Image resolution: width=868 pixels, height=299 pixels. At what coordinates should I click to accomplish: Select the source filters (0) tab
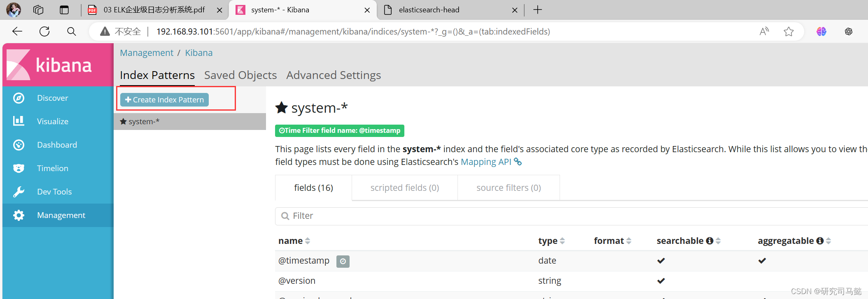coord(509,188)
